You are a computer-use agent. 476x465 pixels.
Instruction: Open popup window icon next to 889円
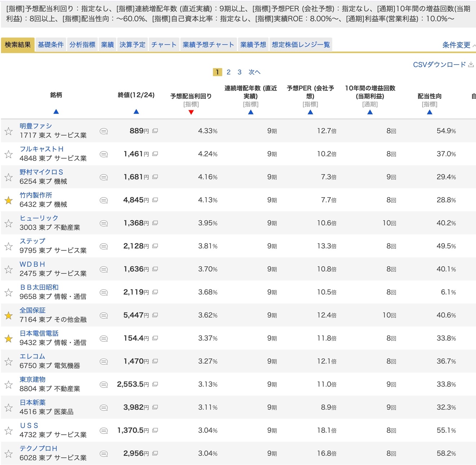[155, 131]
